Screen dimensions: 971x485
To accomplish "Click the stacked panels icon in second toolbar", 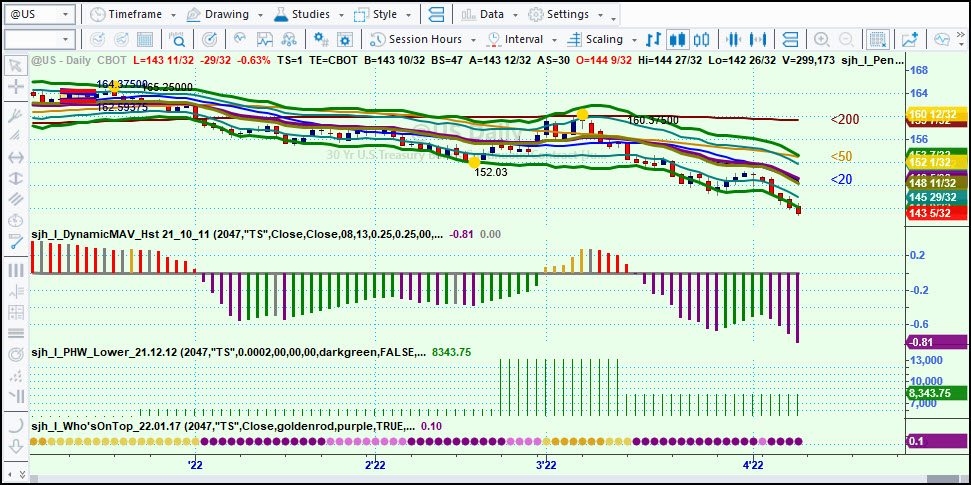I will tap(790, 40).
